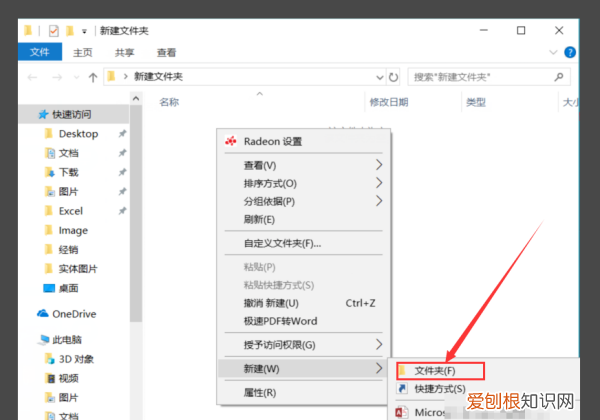Click the navigation pane scrollbar thumb
The height and width of the screenshot is (420, 600).
coord(136,213)
